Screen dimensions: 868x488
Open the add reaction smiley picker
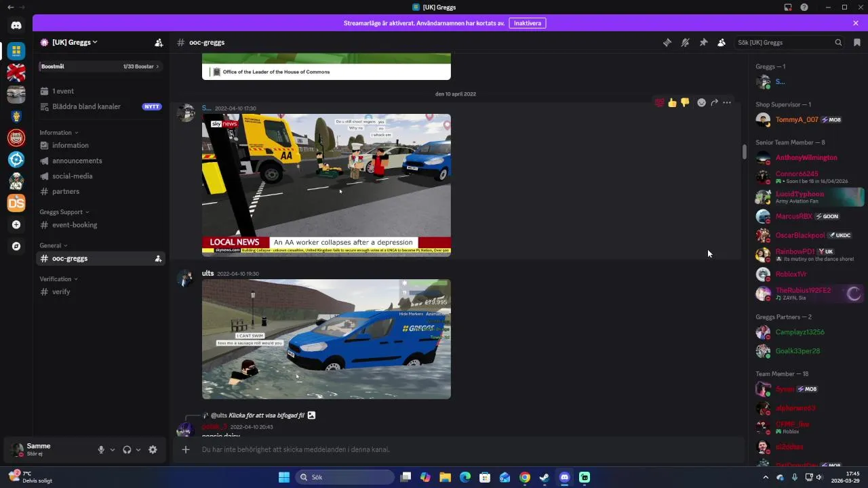[702, 102]
